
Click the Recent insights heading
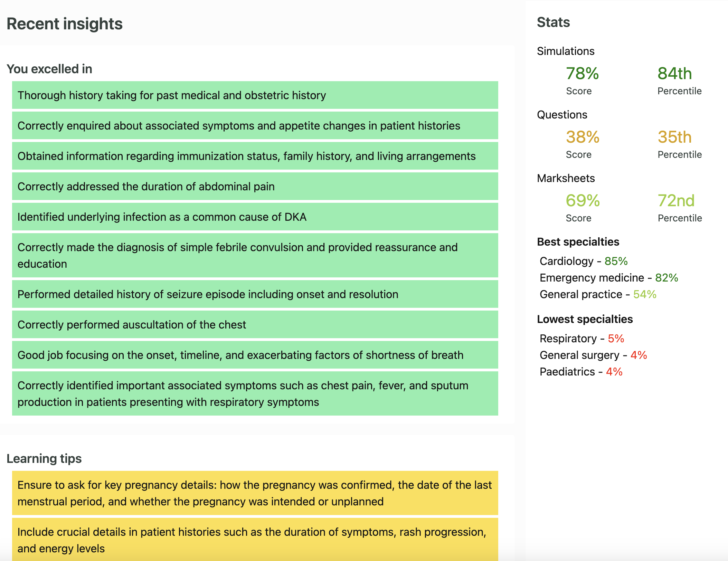64,23
